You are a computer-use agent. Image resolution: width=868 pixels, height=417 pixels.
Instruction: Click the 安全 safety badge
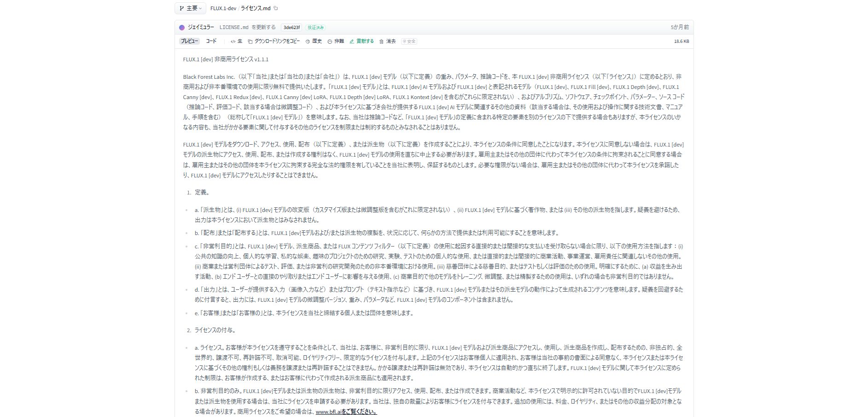(x=409, y=41)
